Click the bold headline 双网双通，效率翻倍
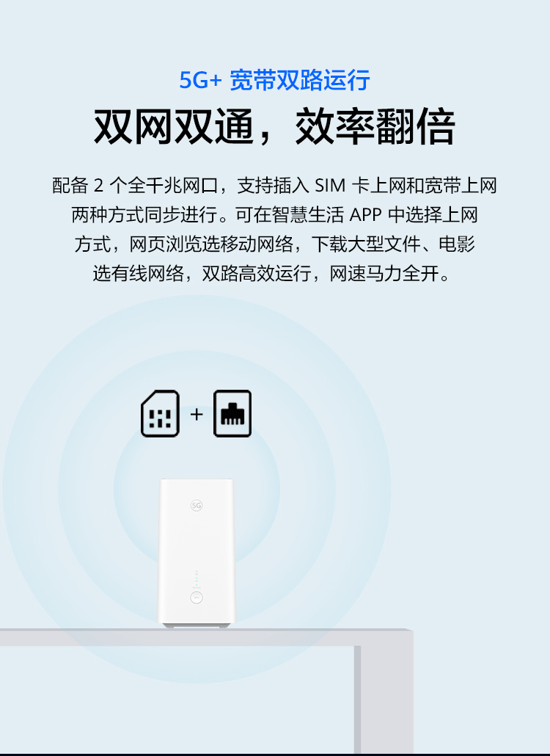550x756 pixels. (274, 127)
